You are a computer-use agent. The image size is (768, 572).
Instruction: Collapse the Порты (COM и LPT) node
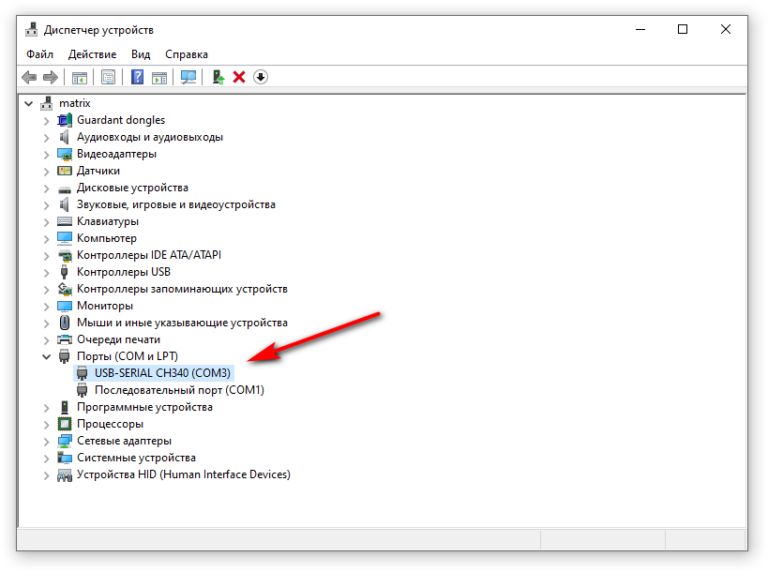point(47,357)
